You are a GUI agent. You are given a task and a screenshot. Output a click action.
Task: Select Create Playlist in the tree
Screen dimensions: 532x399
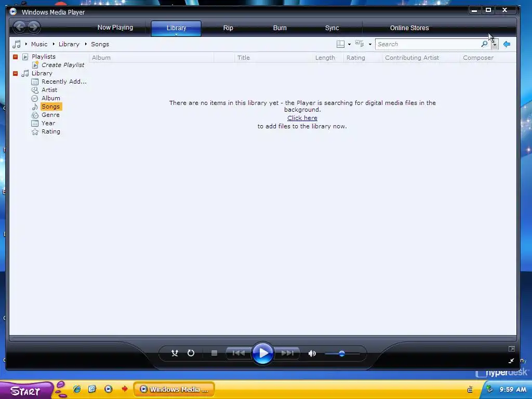pos(63,65)
